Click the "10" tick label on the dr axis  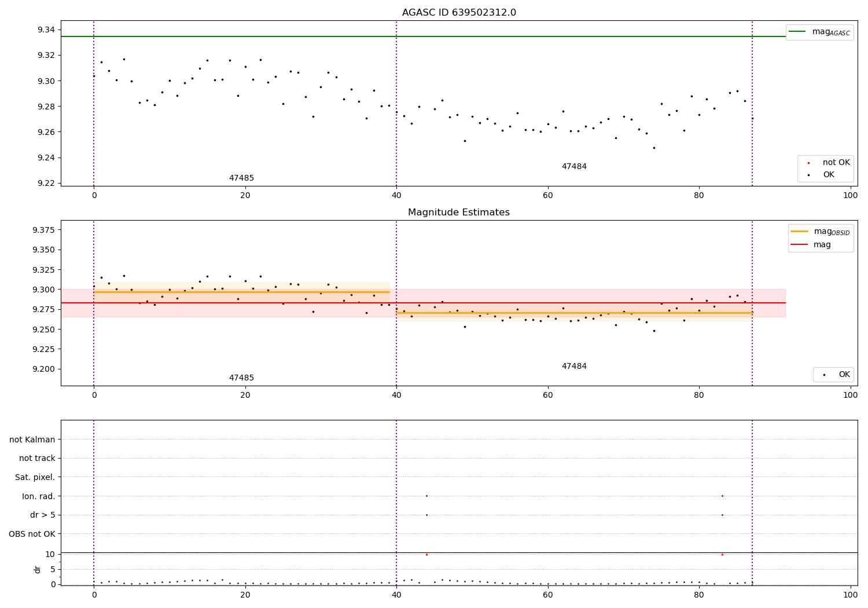click(50, 554)
